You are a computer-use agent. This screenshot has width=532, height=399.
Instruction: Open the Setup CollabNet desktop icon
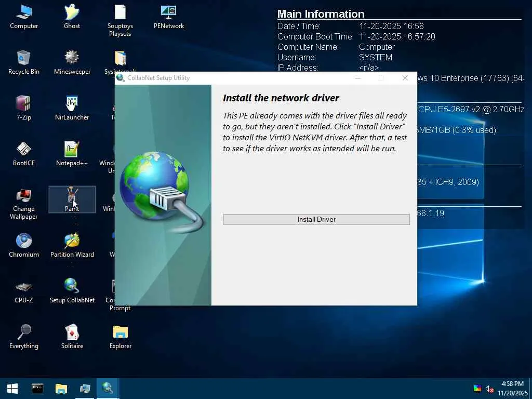[x=72, y=291]
